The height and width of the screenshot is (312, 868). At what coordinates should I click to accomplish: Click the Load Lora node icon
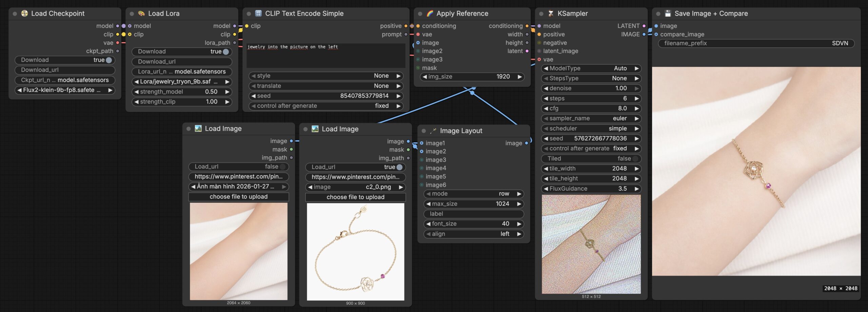point(141,14)
